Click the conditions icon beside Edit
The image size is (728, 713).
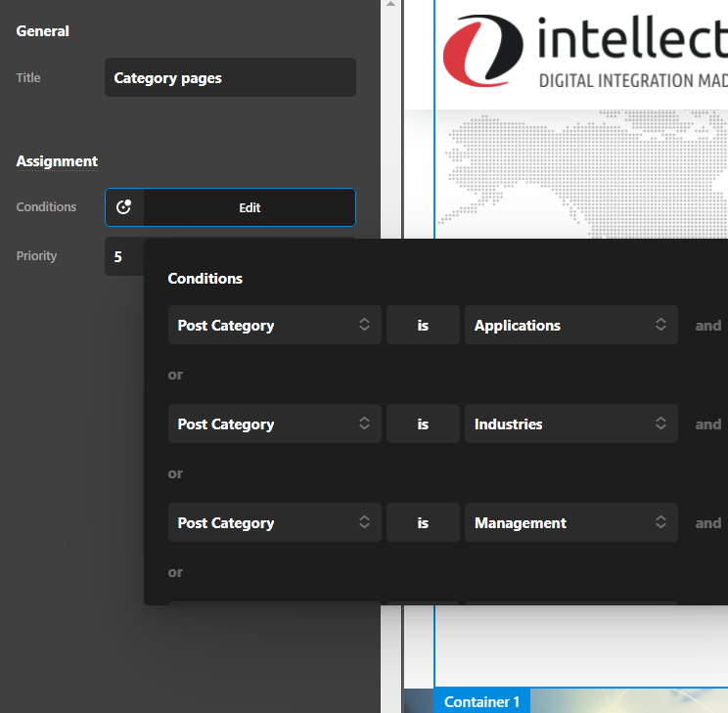[124, 207]
